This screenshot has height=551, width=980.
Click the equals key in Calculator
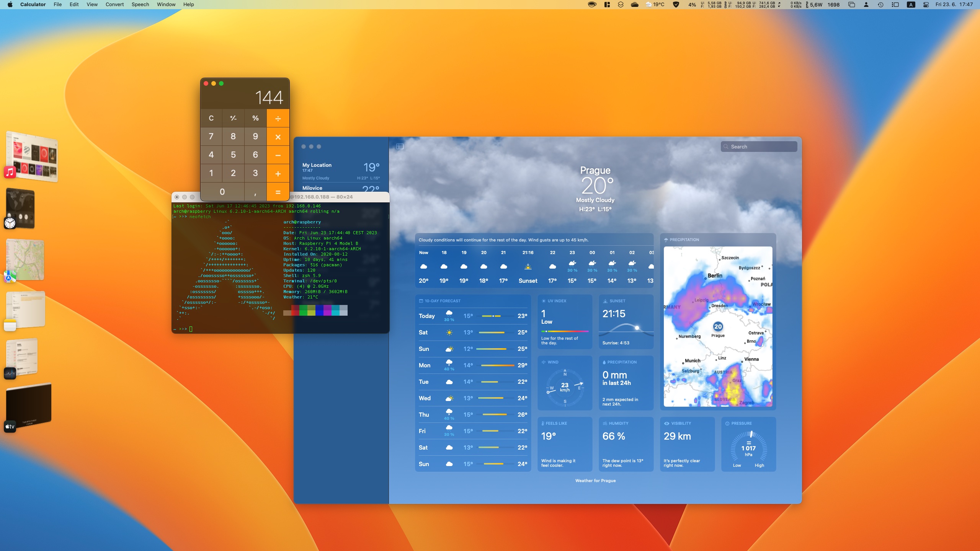pos(278,192)
